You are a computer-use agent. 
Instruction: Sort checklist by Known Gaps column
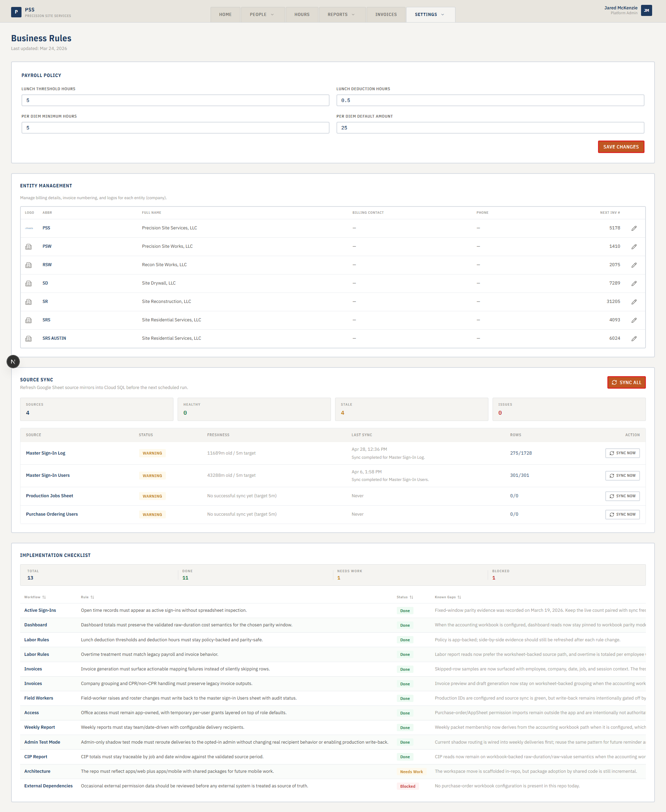pyautogui.click(x=448, y=597)
